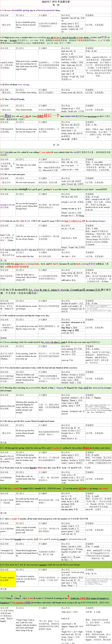Click the vocabulary entry 'came up 升起'
Viewport: 112px width, 644px height.
click(67, 360)
